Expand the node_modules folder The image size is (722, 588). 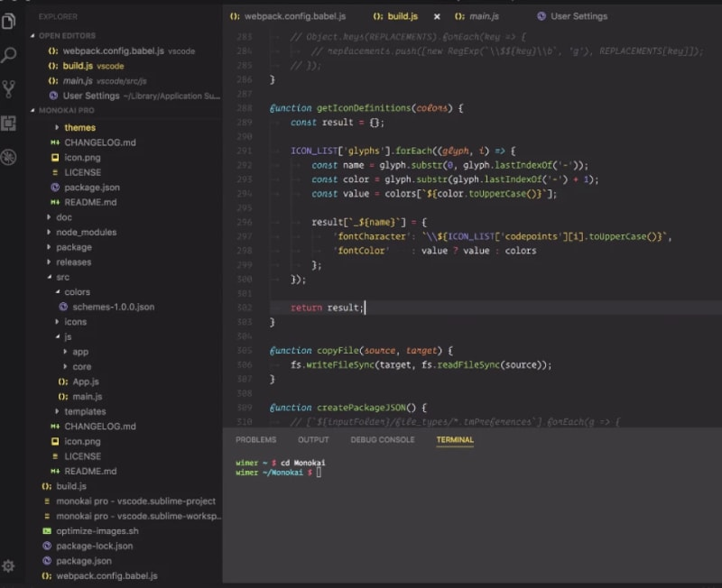coord(86,232)
